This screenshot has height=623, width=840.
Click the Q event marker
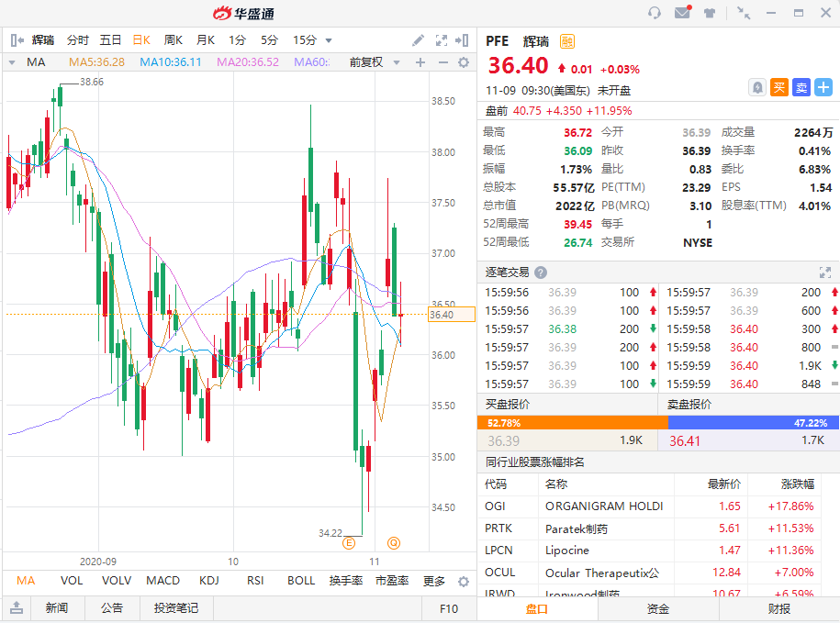coord(394,543)
